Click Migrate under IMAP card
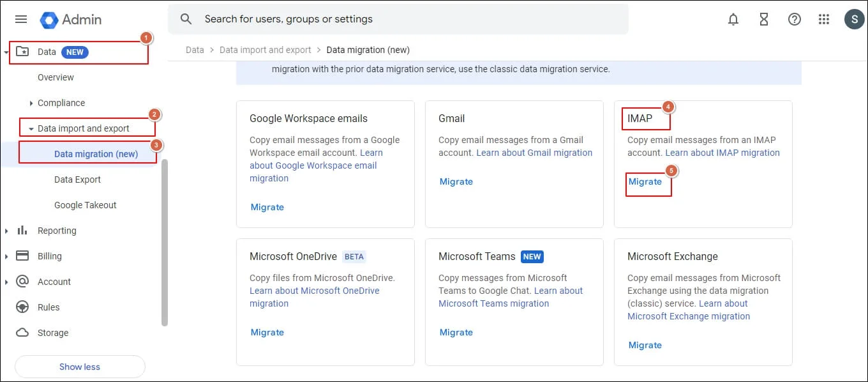 [645, 181]
